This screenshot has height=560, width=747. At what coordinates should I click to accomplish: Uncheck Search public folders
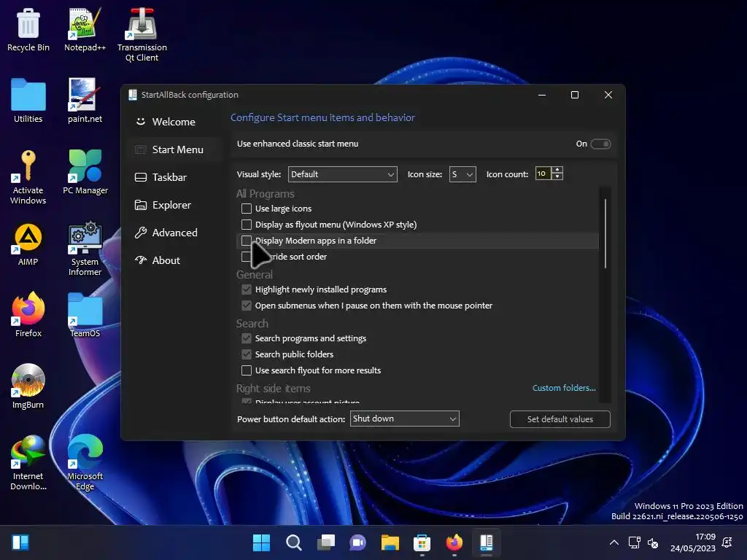click(247, 354)
